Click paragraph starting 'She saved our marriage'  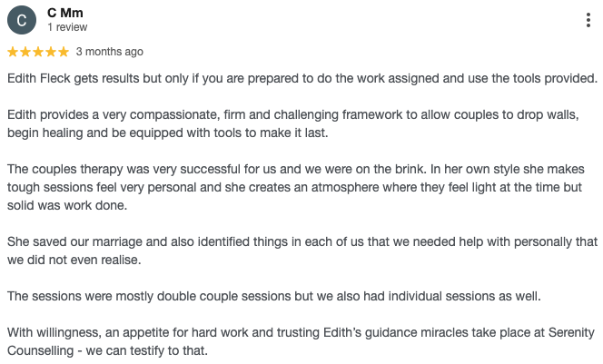(301, 251)
